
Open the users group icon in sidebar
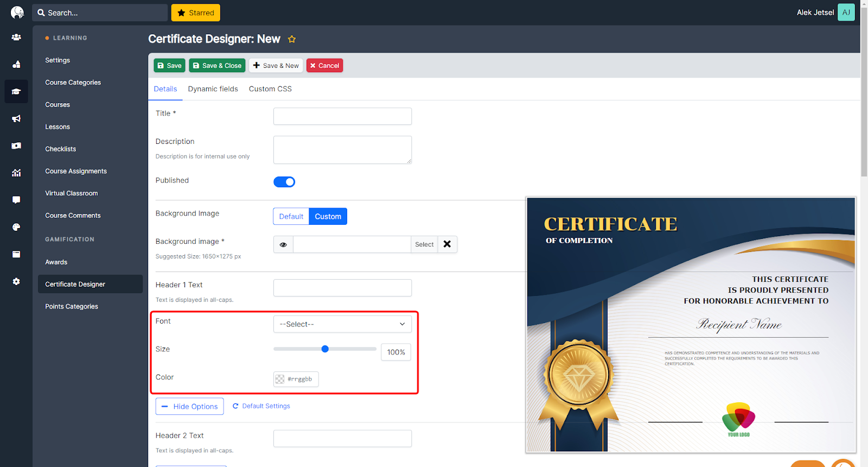click(x=16, y=37)
